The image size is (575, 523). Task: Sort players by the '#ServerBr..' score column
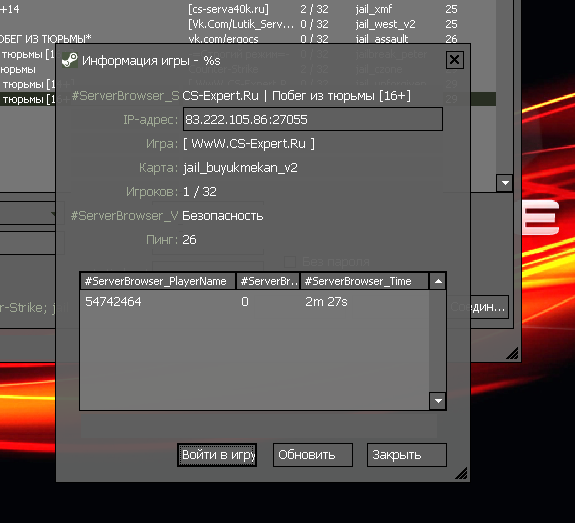268,281
